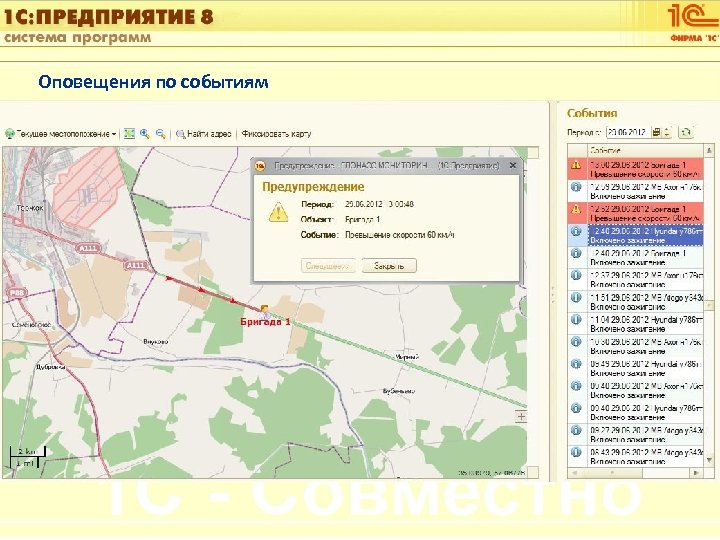Viewport: 720px width, 540px height.
Task: Click the info icon of the 09:49 event
Action: point(576,363)
